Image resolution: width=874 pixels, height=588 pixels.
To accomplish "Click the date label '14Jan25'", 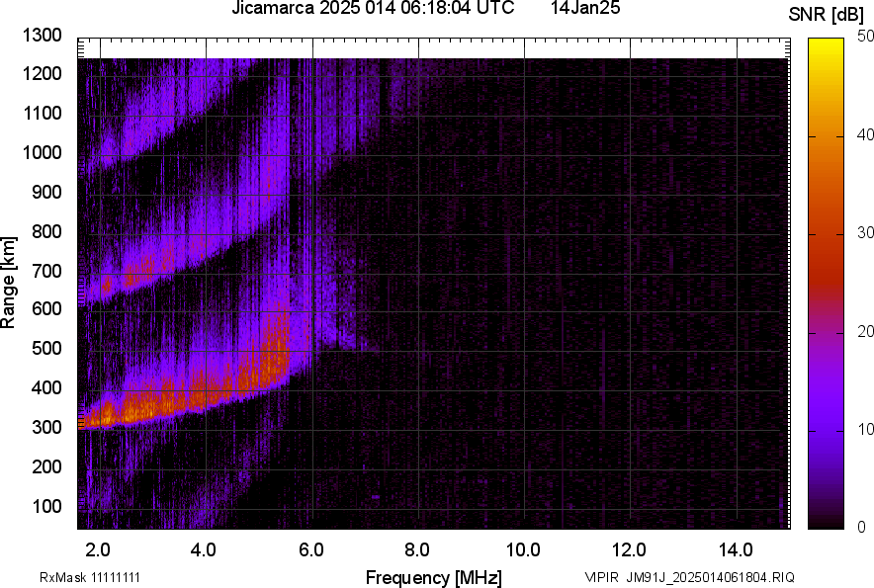I will 585,8.
